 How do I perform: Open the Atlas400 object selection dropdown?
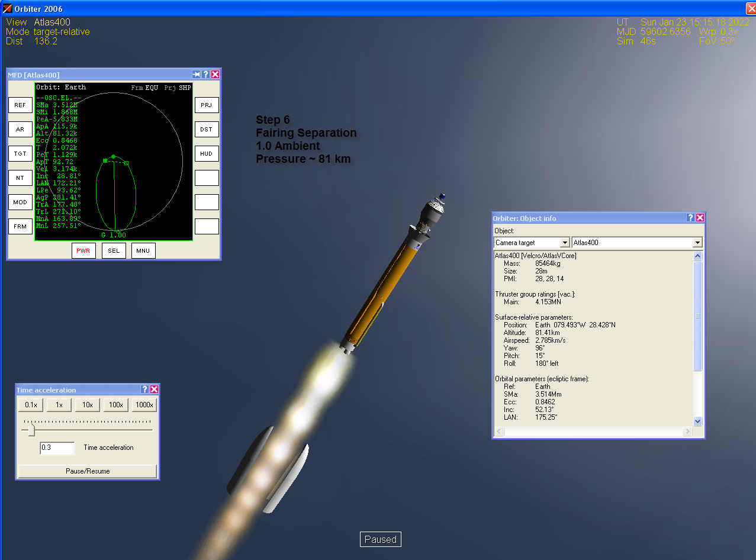click(697, 243)
